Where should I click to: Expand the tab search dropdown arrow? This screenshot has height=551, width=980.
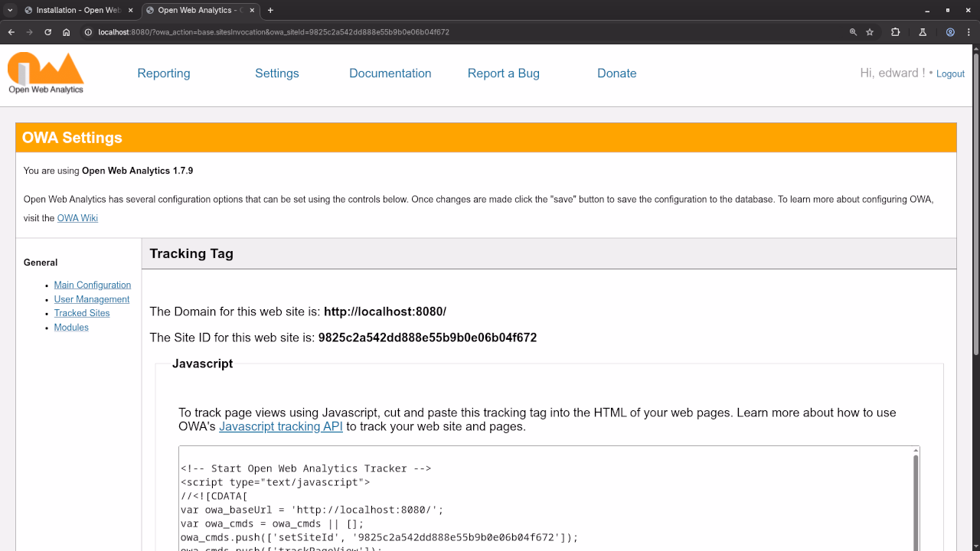pyautogui.click(x=10, y=10)
